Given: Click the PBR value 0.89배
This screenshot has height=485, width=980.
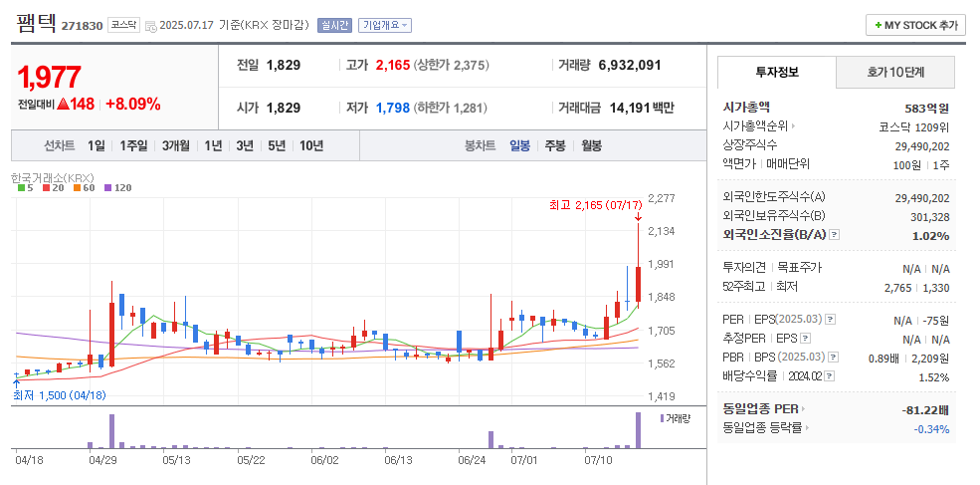Looking at the screenshot, I should coord(885,358).
